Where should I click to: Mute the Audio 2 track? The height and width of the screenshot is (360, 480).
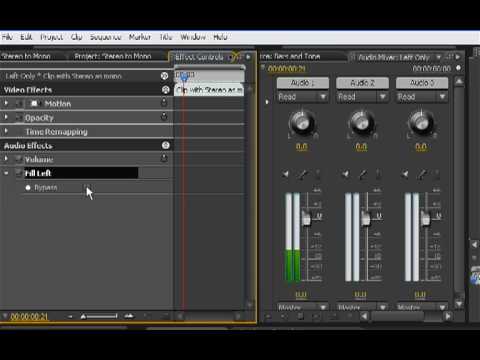pyautogui.click(x=345, y=174)
